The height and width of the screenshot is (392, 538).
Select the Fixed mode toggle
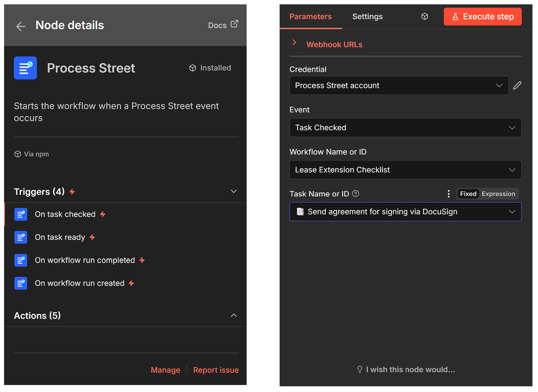468,194
